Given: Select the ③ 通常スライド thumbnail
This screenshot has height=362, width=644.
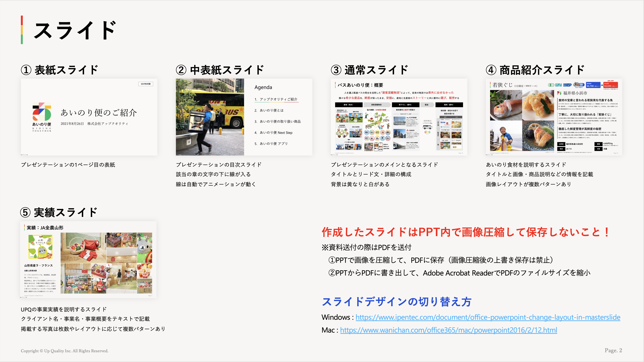Looking at the screenshot, I should point(399,117).
